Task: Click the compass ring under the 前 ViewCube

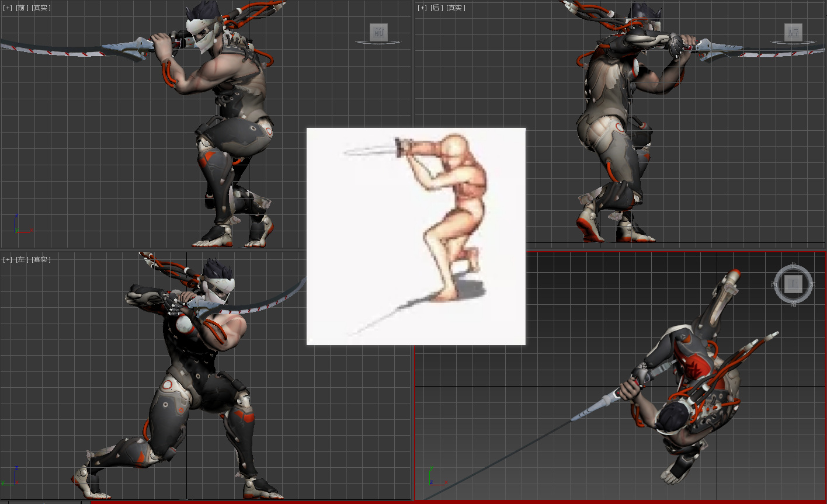Action: (378, 42)
